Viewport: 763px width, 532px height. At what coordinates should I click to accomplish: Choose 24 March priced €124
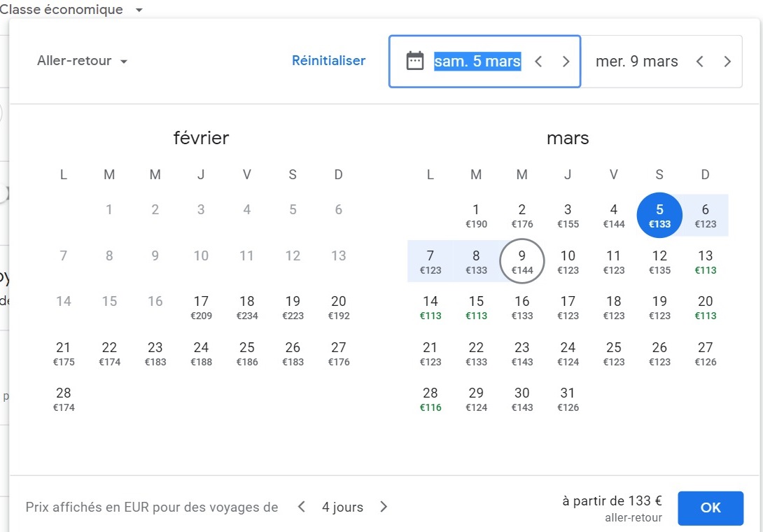click(x=568, y=353)
